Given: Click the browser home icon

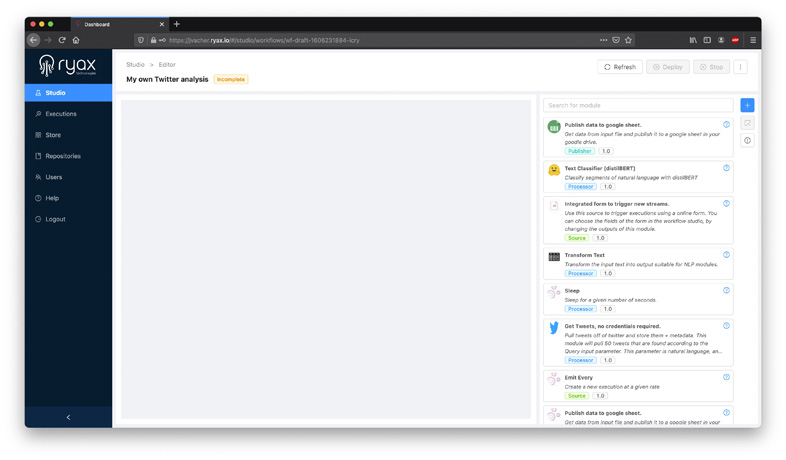Looking at the screenshot, I should (x=76, y=40).
